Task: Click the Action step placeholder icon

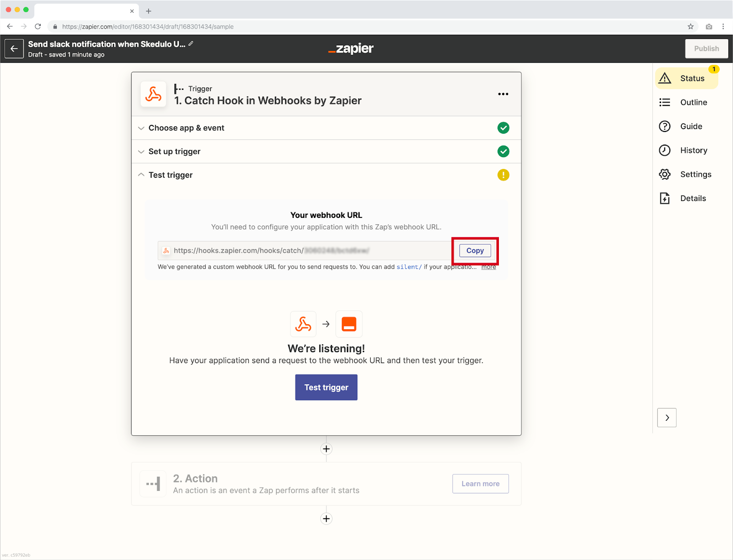Action: click(153, 484)
